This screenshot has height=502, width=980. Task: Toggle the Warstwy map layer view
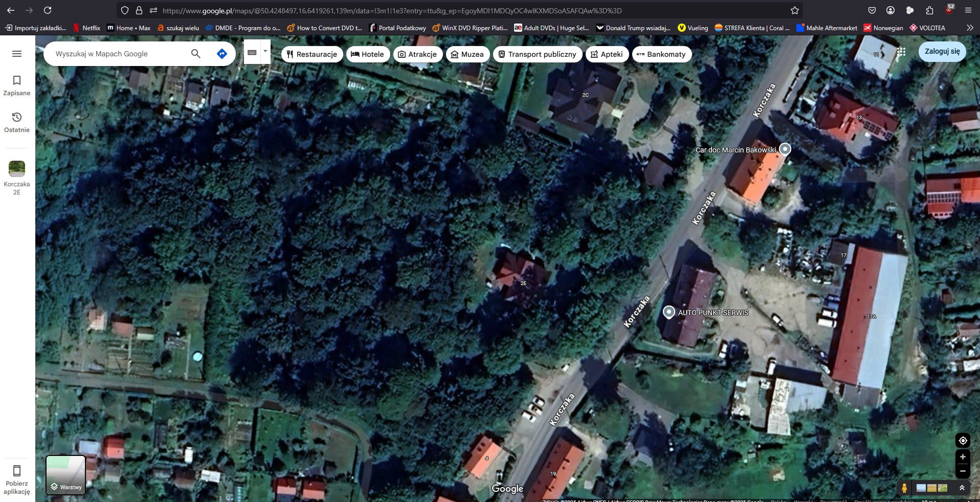point(66,475)
